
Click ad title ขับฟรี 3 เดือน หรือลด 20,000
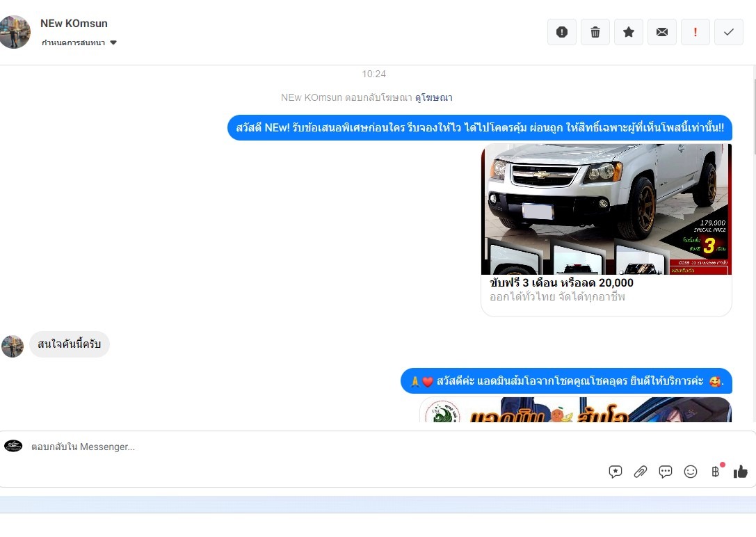pos(561,283)
